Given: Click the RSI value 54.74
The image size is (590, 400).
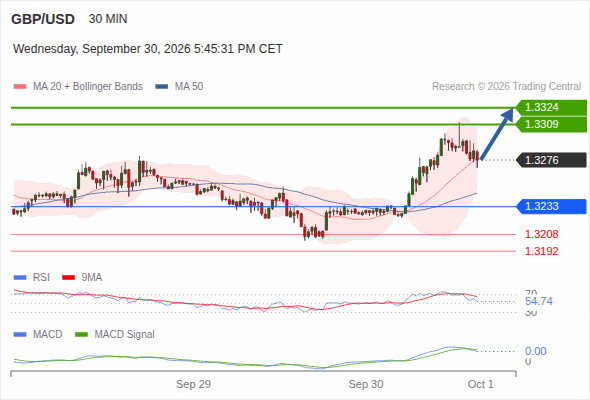Looking at the screenshot, I should tap(539, 301).
